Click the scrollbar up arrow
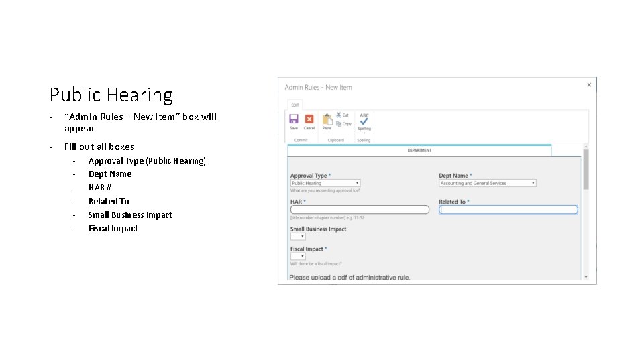This screenshot has width=644, height=362. [586, 147]
